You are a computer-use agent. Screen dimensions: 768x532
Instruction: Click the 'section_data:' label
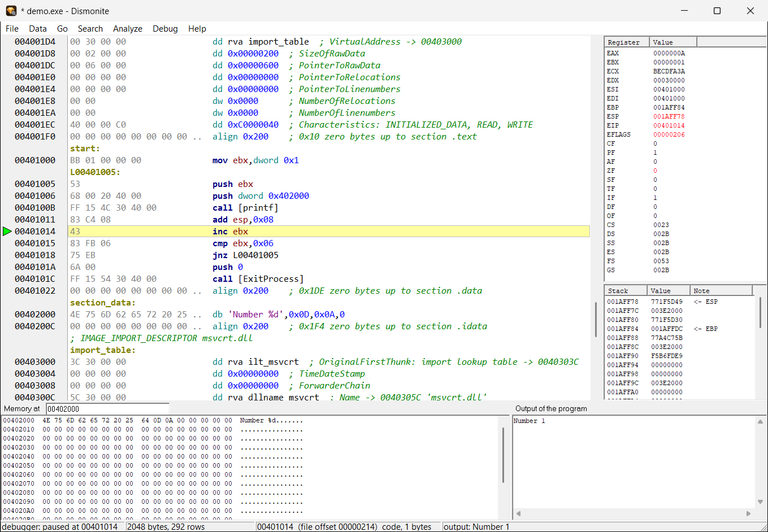click(102, 303)
